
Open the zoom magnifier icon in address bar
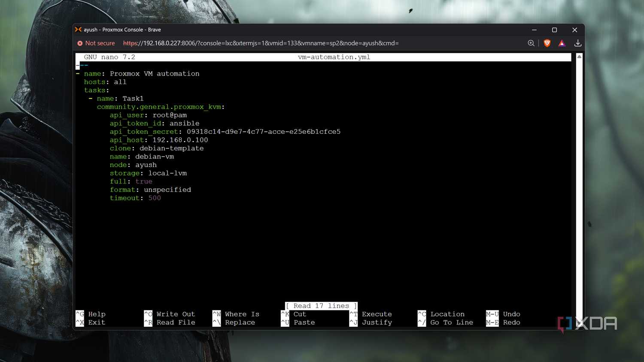(531, 43)
